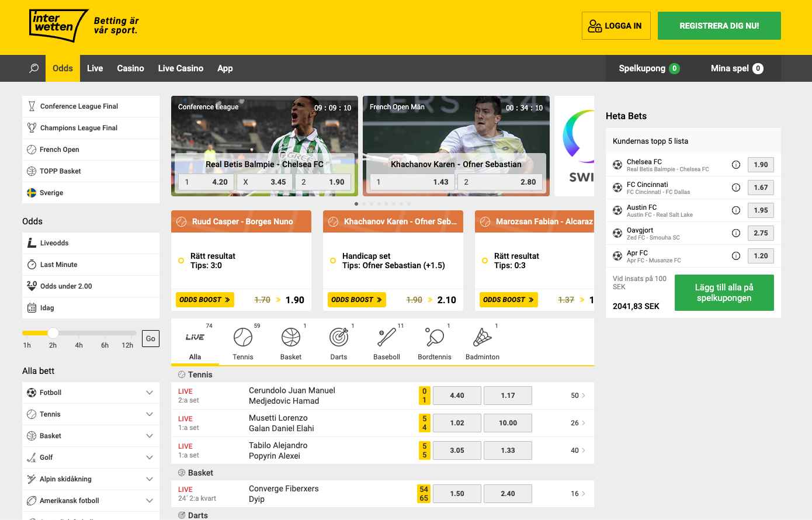Pick Real Betis odds 4.20 in banner
The height and width of the screenshot is (520, 812).
(x=206, y=182)
